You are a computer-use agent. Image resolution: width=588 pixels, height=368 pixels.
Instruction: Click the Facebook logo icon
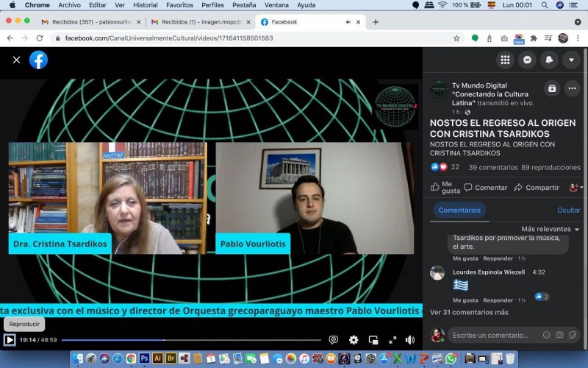[x=38, y=60]
